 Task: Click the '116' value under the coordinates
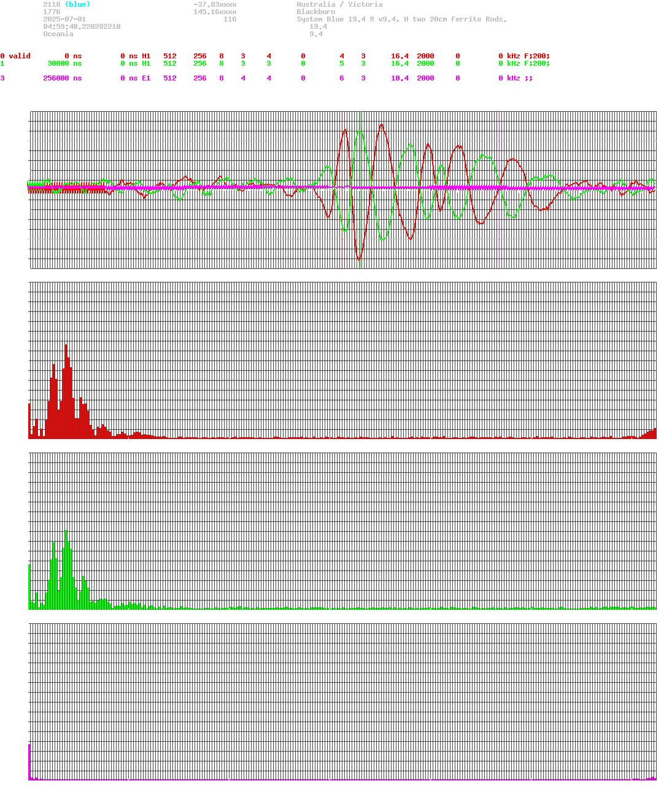[230, 19]
